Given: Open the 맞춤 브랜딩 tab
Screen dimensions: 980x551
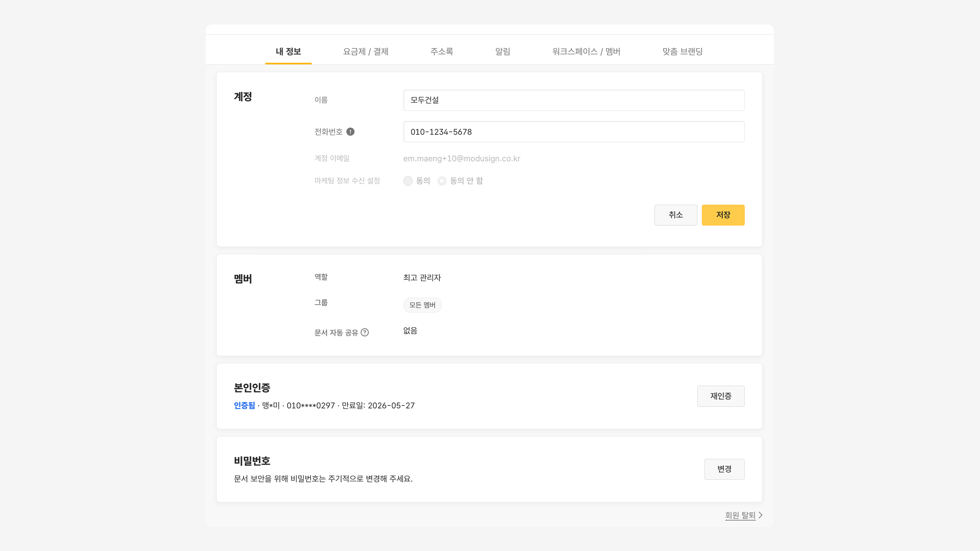Looking at the screenshot, I should pyautogui.click(x=682, y=51).
